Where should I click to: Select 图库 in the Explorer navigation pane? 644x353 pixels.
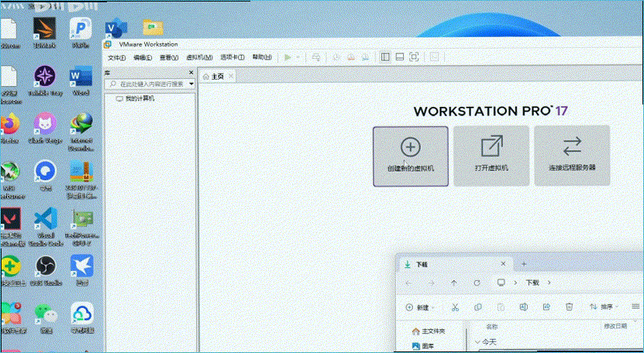click(x=423, y=346)
